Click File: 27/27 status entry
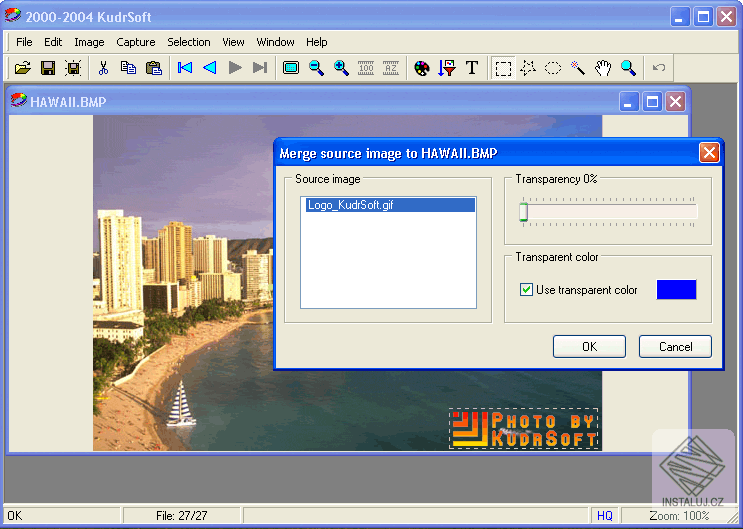Screen dimensions: 743x529 (181, 516)
